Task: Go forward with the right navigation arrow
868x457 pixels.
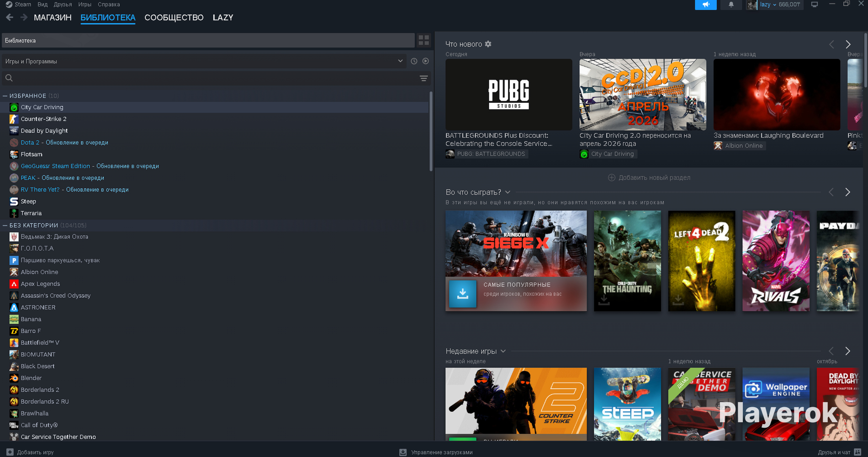Action: coord(24,17)
